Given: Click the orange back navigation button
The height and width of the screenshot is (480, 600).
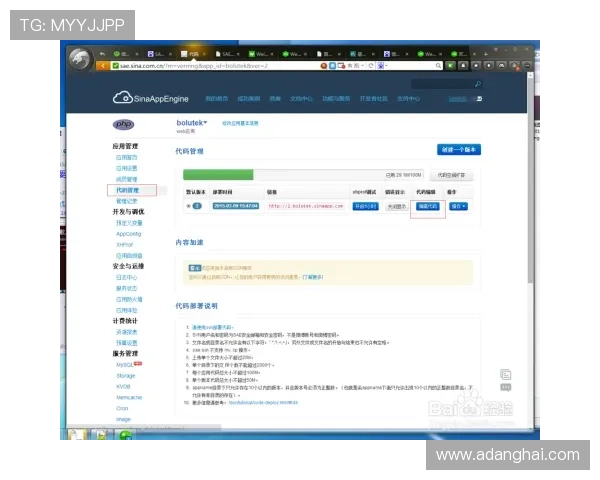Looking at the screenshot, I should (103, 66).
